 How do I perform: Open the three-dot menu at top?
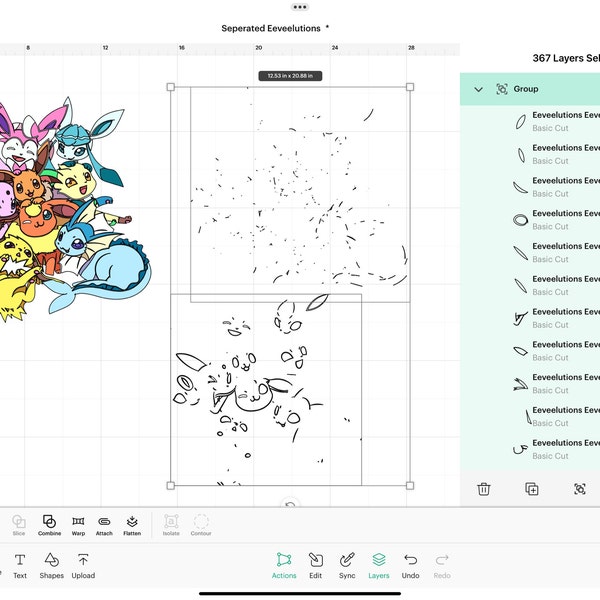300,7
